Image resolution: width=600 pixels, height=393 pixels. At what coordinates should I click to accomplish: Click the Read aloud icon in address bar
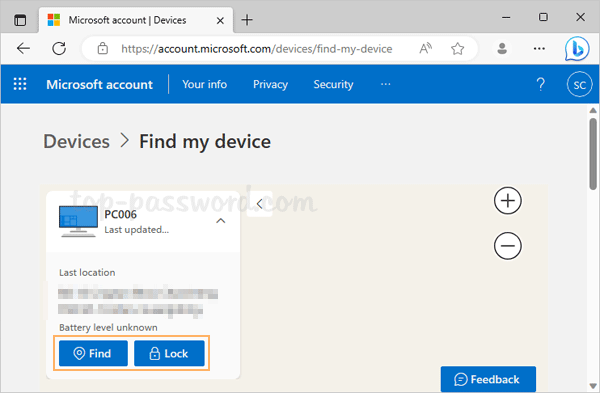click(x=426, y=49)
